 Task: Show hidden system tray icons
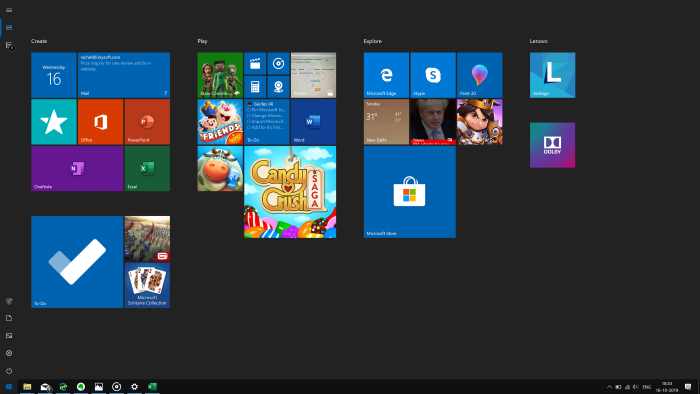click(609, 387)
